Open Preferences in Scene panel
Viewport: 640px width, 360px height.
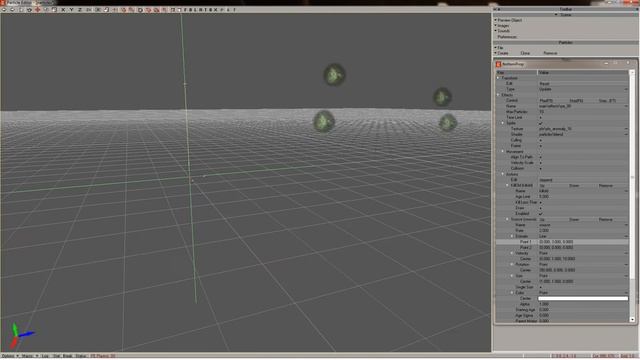507,37
